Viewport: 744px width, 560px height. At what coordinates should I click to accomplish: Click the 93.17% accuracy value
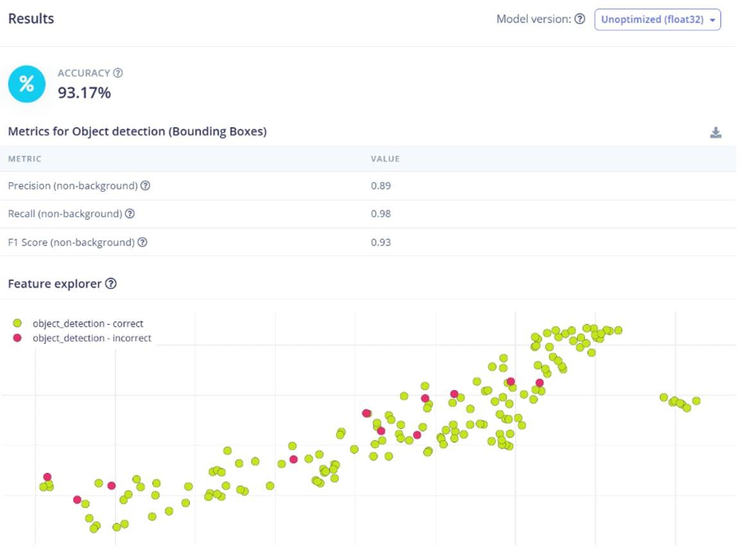(x=84, y=93)
